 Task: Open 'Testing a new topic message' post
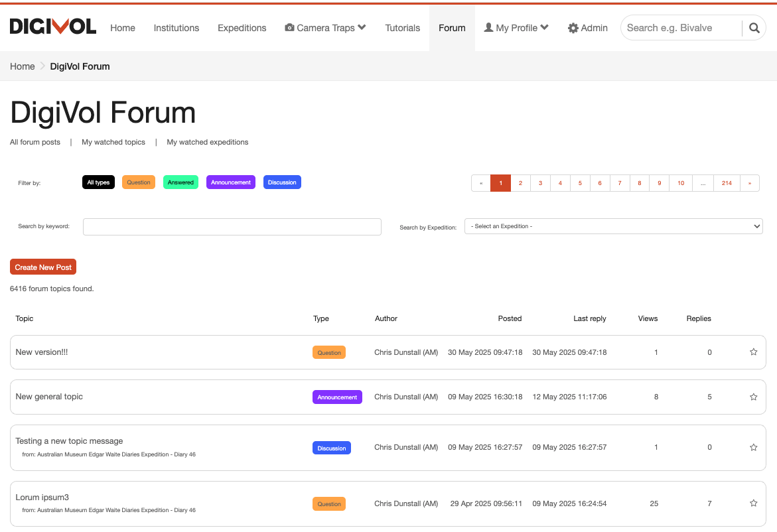point(70,441)
